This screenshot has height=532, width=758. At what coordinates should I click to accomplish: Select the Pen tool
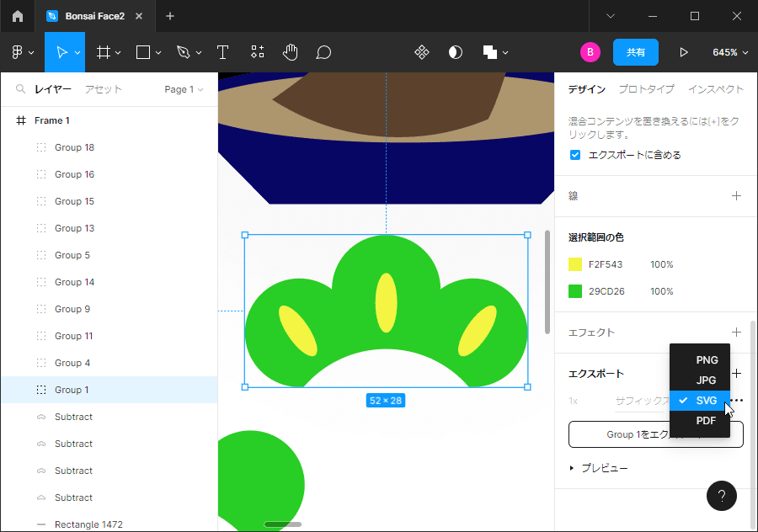coord(184,52)
